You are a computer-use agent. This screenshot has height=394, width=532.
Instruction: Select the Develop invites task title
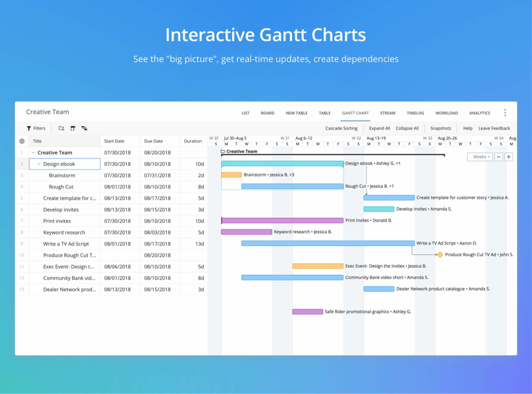click(x=61, y=209)
